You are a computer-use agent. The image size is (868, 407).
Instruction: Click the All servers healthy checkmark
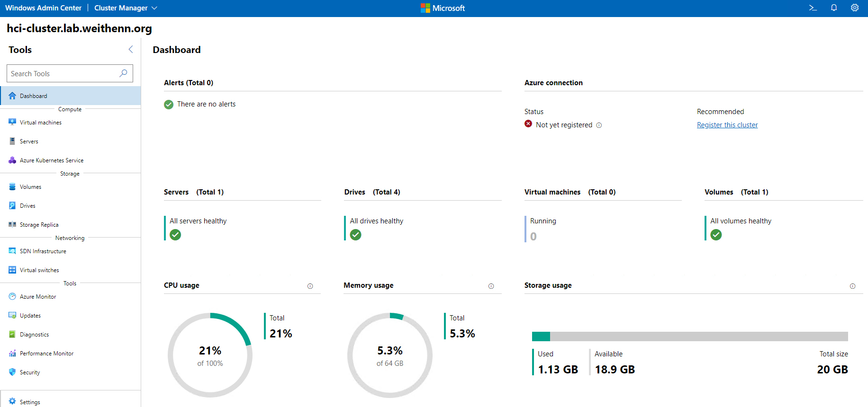pyautogui.click(x=175, y=235)
